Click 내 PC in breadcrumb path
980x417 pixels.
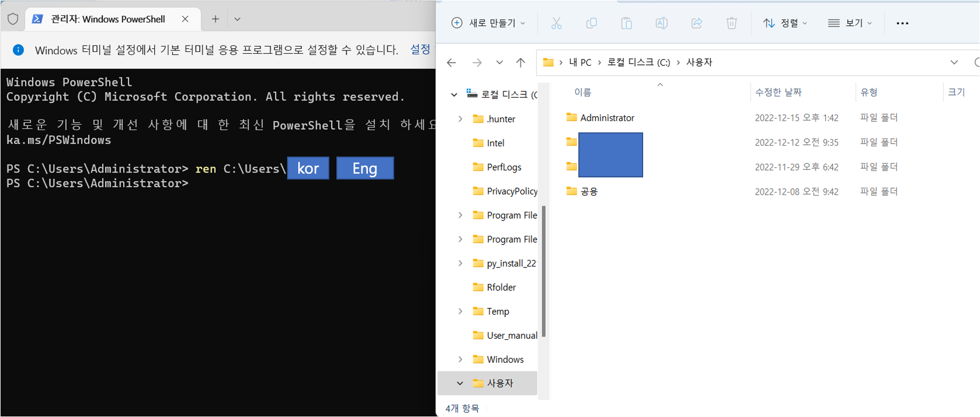click(x=580, y=62)
